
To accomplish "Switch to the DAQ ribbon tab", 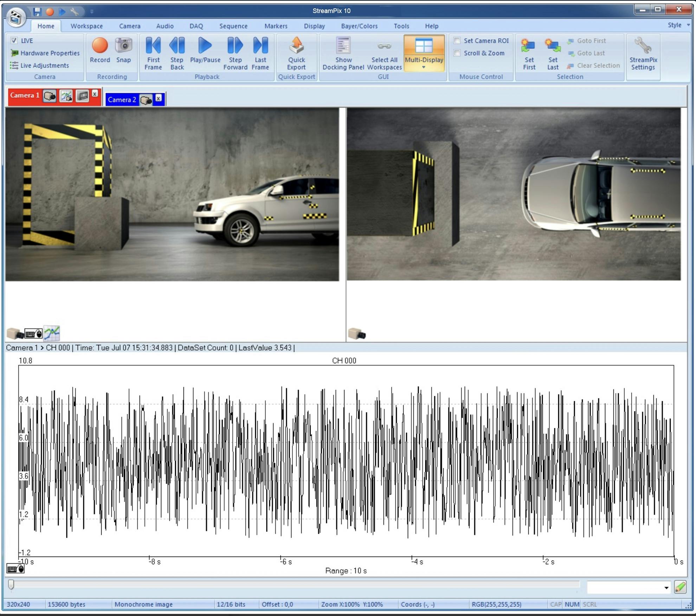I will (x=196, y=26).
